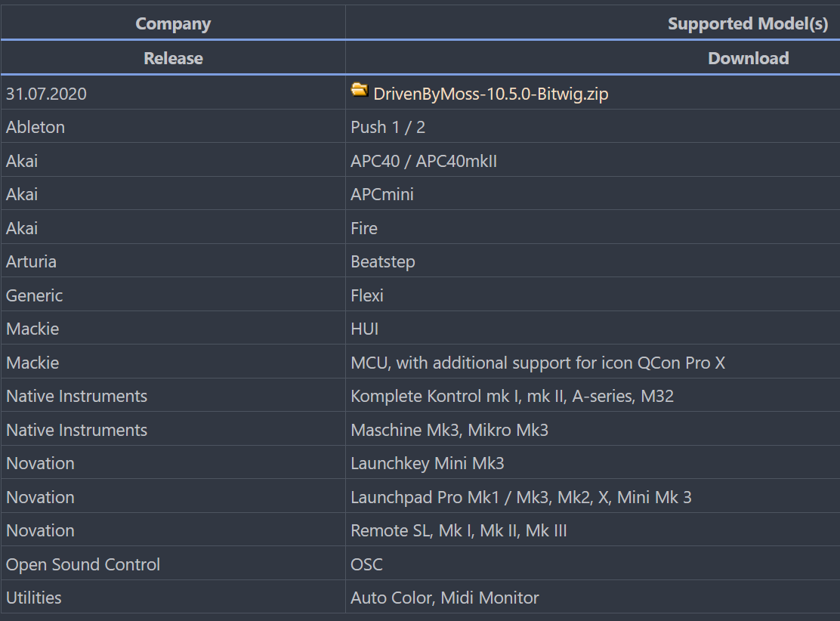The height and width of the screenshot is (621, 840).
Task: Click the Maschine Mk3, Mikro Mk3 entry
Action: (449, 430)
